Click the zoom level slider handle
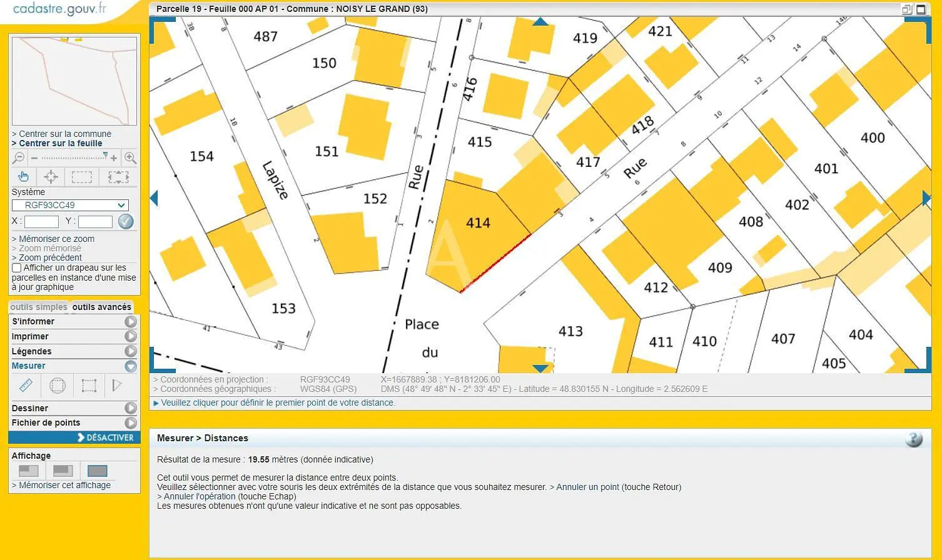Image resolution: width=942 pixels, height=560 pixels. click(x=105, y=156)
